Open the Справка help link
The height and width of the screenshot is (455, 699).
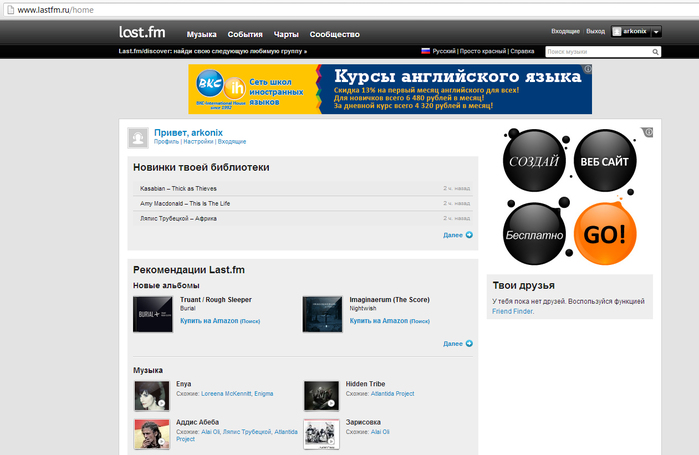(522, 51)
